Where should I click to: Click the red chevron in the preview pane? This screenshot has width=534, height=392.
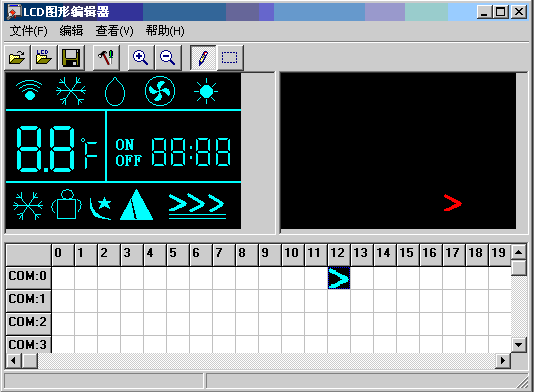(x=453, y=203)
